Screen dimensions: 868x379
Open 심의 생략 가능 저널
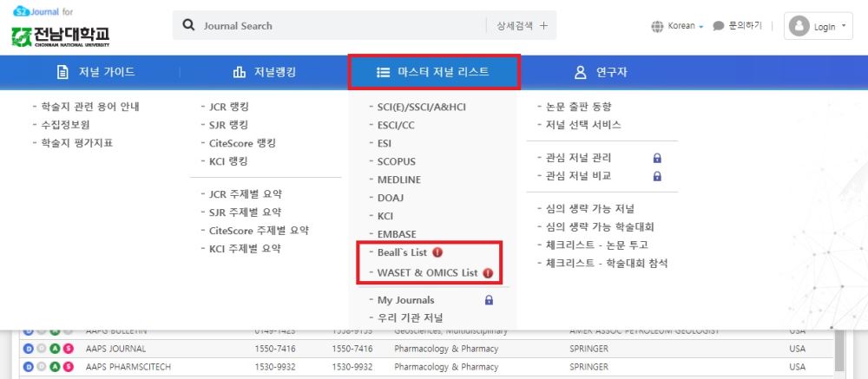(x=589, y=209)
